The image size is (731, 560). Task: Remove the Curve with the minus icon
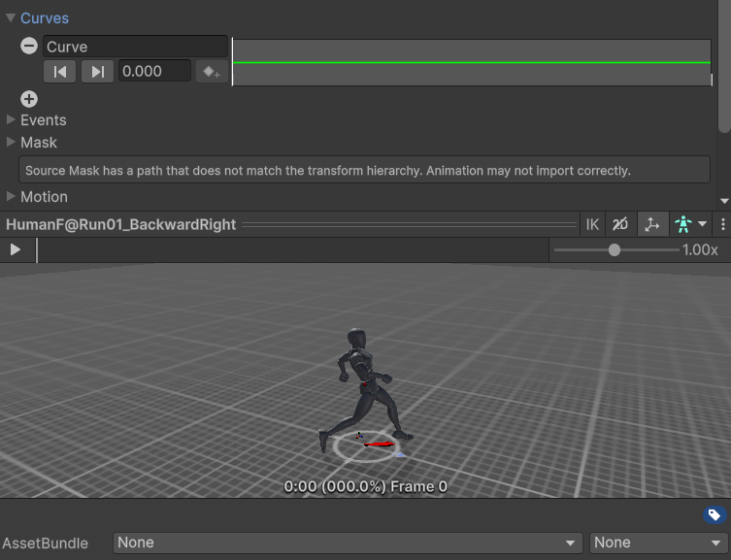(29, 47)
